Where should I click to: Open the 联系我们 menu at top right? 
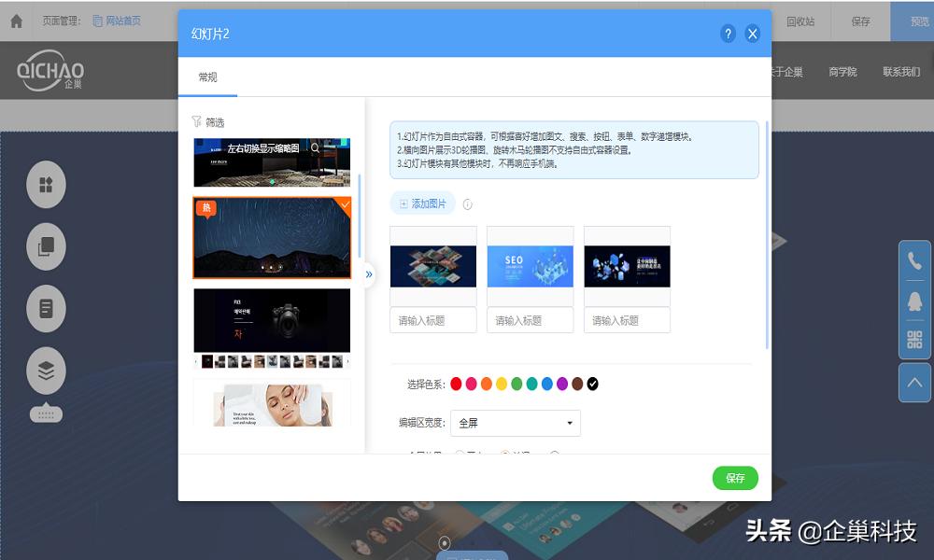[x=902, y=70]
